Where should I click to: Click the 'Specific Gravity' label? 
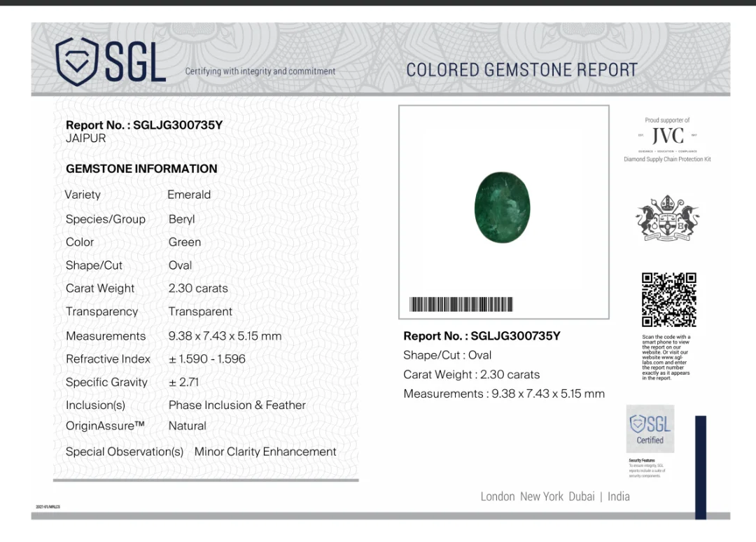(106, 382)
